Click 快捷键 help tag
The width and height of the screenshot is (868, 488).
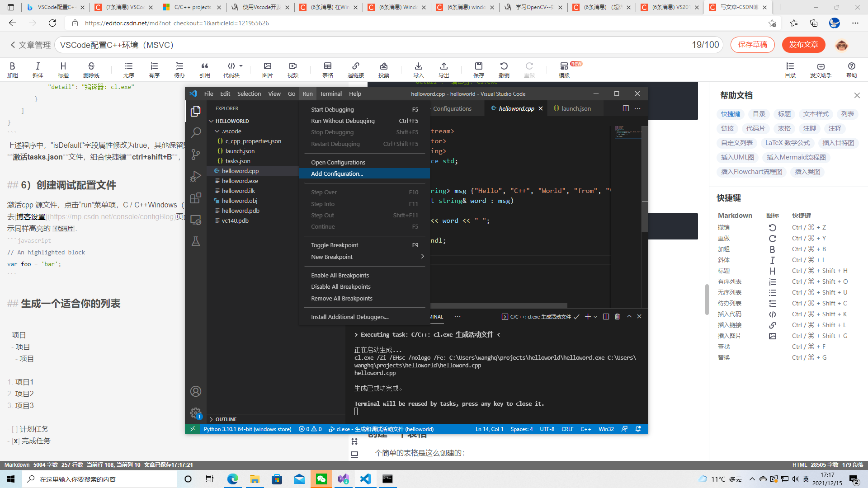[731, 114]
